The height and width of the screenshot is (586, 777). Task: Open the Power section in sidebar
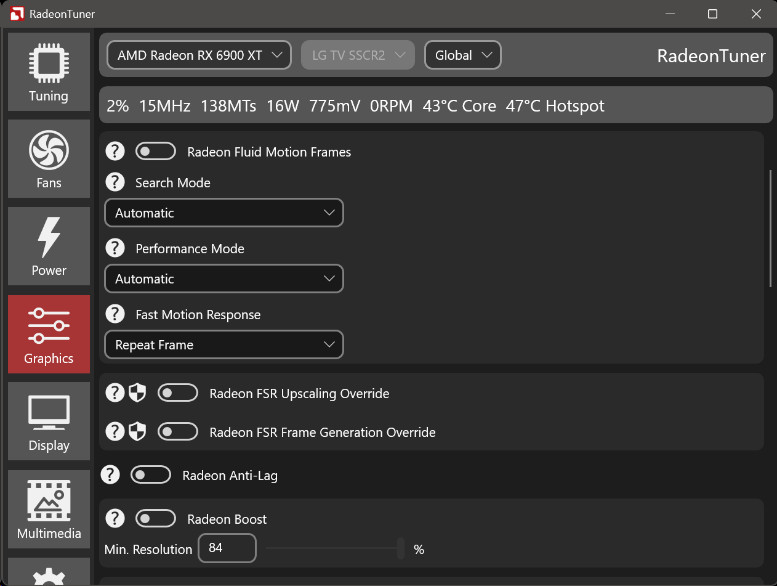[48, 246]
